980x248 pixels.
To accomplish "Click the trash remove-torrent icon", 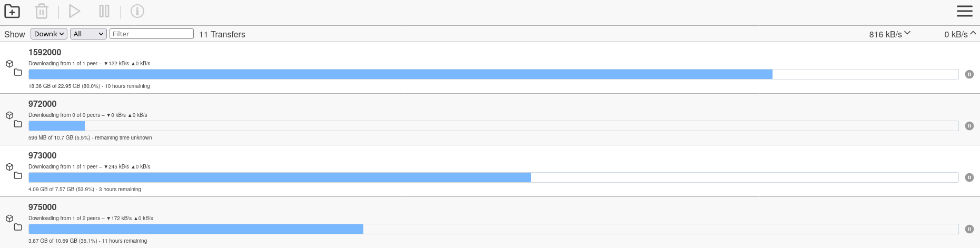I will pos(42,11).
